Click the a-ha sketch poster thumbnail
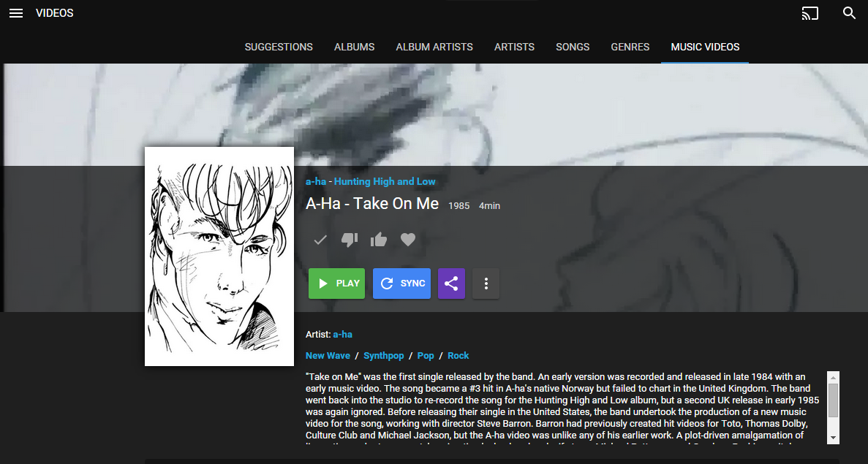Viewport: 868px width, 464px height. 219,256
